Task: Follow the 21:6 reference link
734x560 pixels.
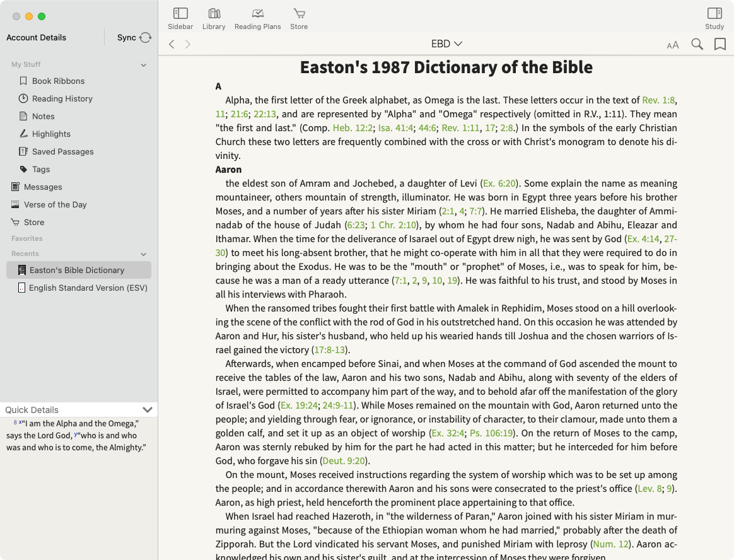Action: pyautogui.click(x=240, y=114)
